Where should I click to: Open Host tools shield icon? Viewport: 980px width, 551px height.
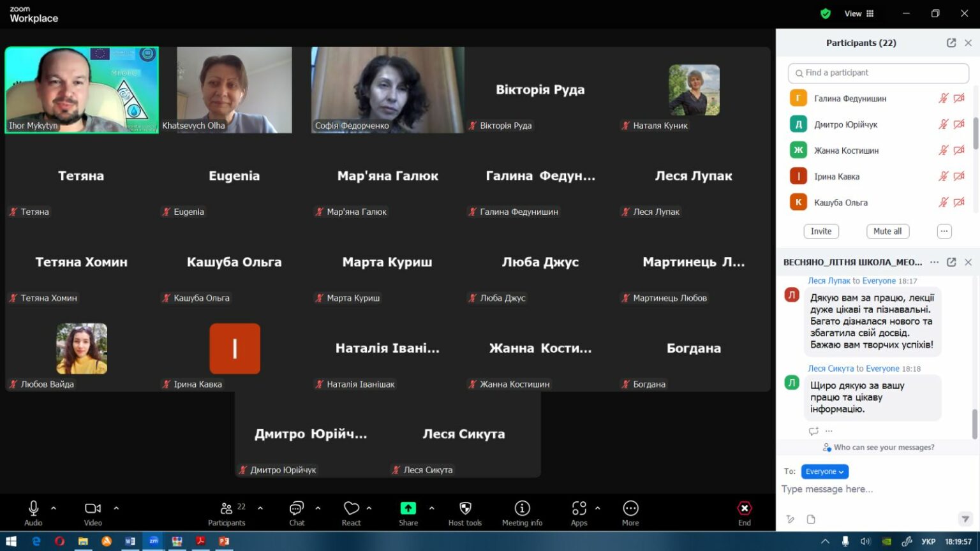pos(465,508)
